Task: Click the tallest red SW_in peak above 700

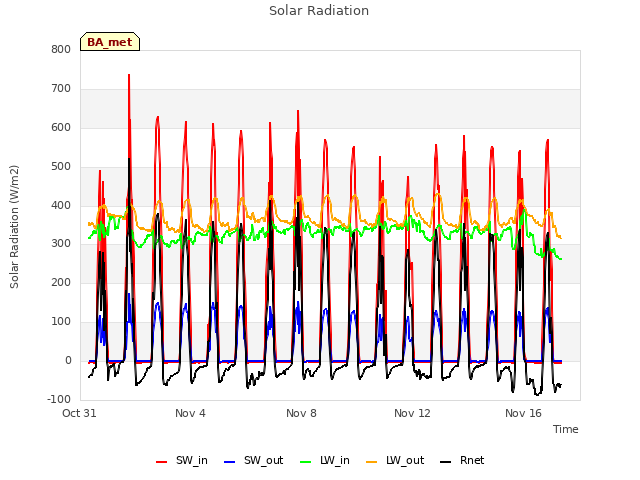Action: [129, 76]
